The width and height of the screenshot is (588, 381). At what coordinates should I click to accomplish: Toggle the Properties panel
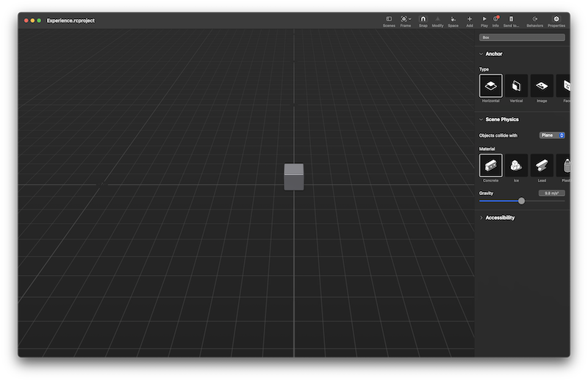pyautogui.click(x=556, y=21)
